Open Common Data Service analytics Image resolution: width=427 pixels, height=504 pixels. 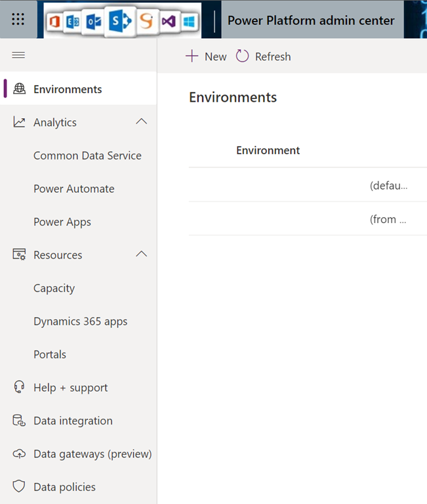click(87, 156)
